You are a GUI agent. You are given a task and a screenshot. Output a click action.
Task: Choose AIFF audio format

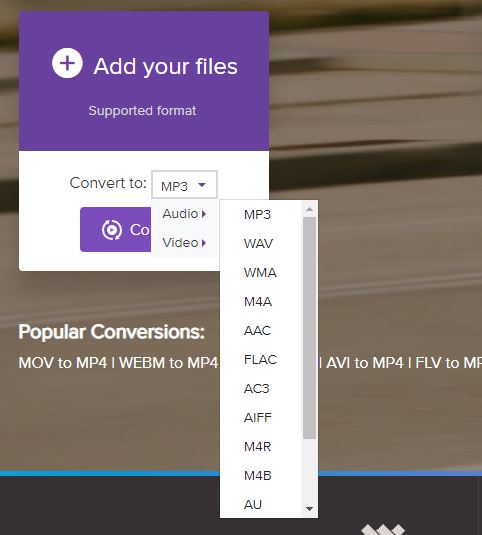258,418
